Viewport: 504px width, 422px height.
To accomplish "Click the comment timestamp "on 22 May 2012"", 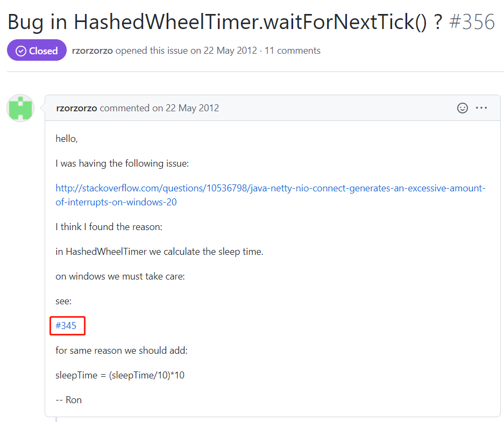I will point(186,108).
